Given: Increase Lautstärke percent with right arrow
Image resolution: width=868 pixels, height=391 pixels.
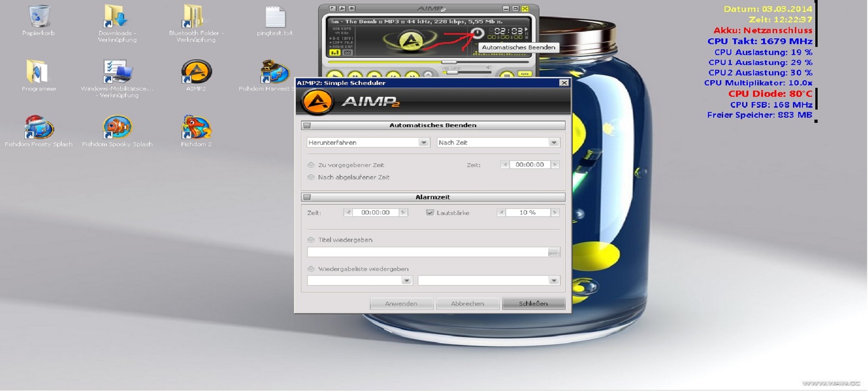Looking at the screenshot, I should [x=555, y=213].
